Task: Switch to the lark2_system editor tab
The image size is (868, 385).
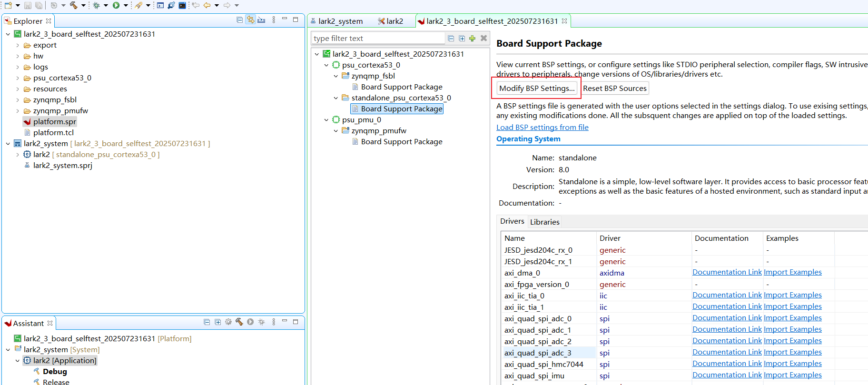Action: [x=337, y=21]
